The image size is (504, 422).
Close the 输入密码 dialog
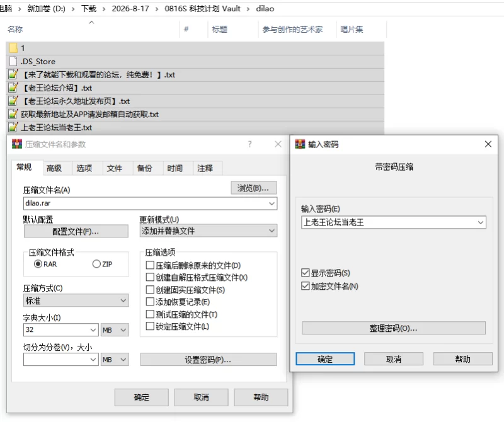pos(488,144)
